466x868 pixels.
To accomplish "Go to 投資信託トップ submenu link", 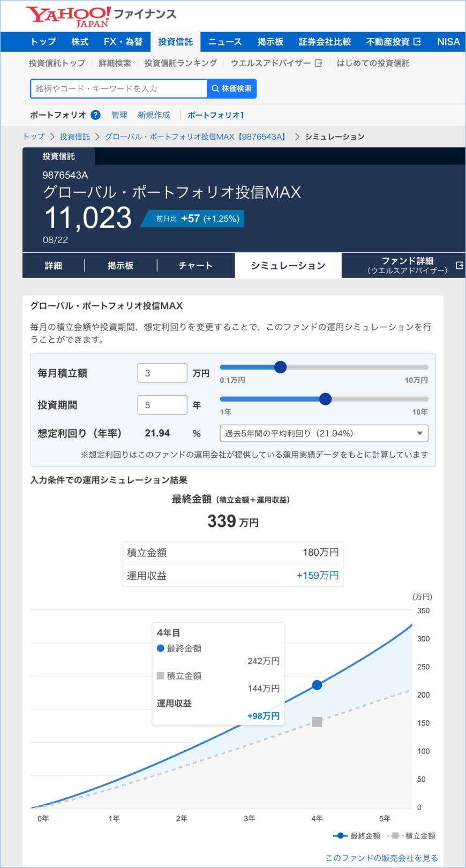I will [57, 63].
